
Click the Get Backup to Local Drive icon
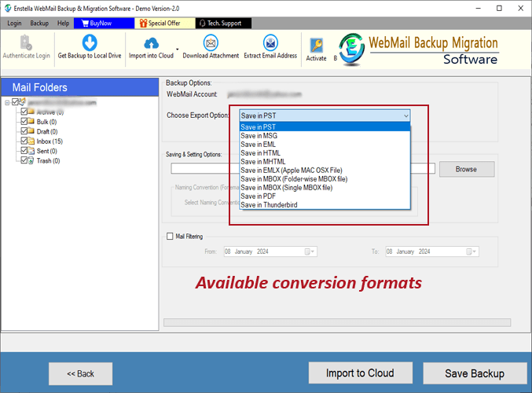pyautogui.click(x=90, y=42)
